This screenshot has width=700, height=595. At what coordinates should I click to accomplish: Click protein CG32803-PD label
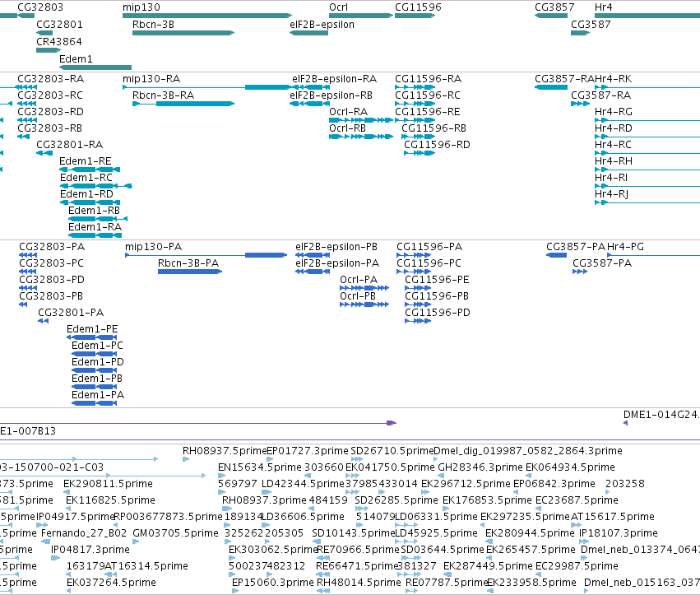(52, 280)
